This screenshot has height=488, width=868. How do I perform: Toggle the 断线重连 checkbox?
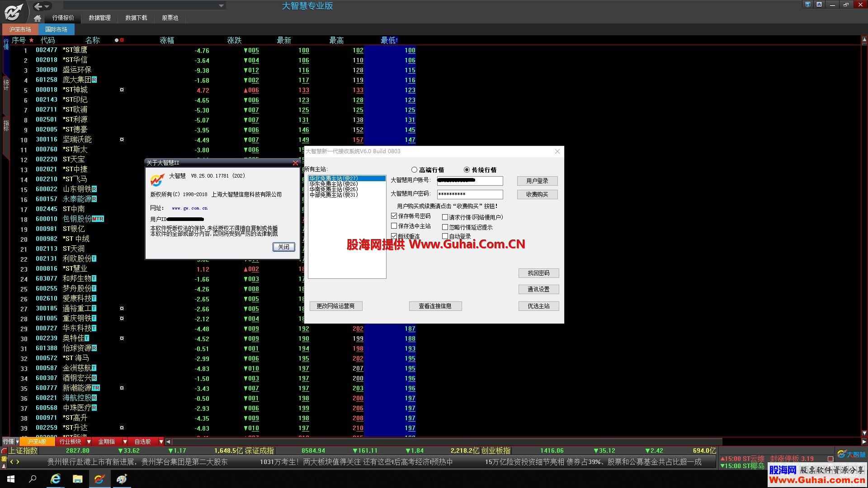(x=394, y=236)
